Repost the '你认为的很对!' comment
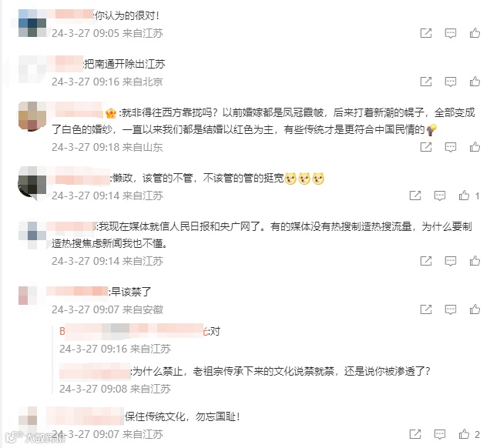490x448 pixels. (425, 33)
